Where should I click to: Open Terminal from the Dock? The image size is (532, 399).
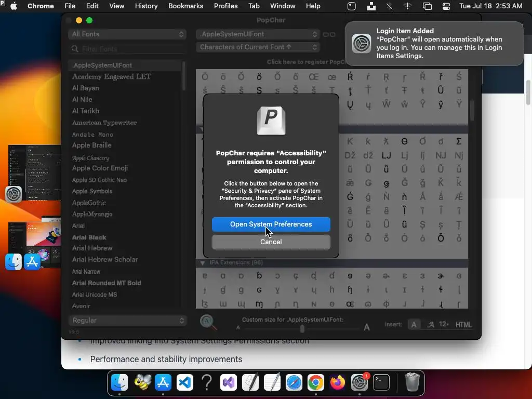click(381, 382)
